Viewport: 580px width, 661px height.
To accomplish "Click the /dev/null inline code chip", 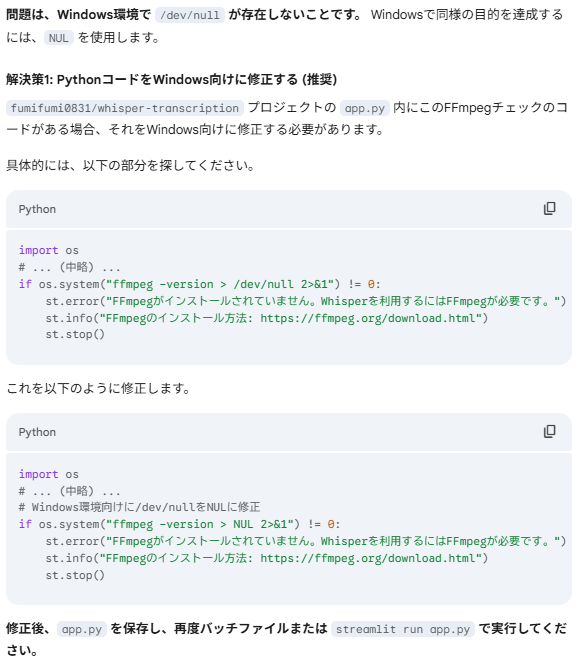I will [190, 15].
